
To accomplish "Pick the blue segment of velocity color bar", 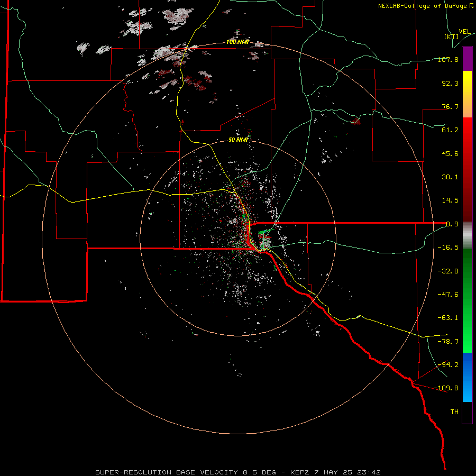I will [467, 377].
